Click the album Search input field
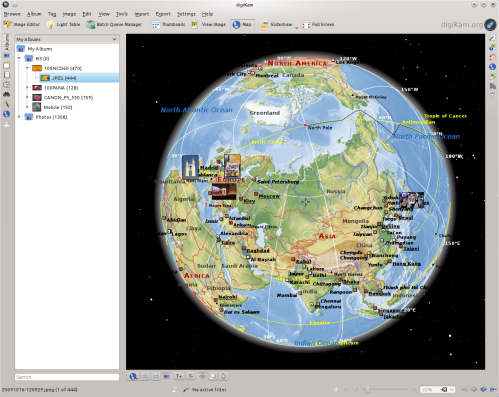The width and height of the screenshot is (499, 397). pos(67,377)
